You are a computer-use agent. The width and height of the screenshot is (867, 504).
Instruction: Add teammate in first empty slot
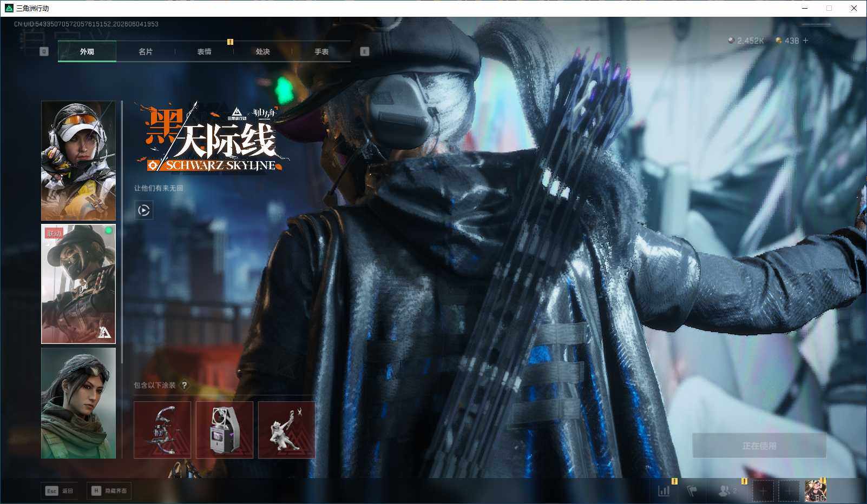click(x=763, y=491)
